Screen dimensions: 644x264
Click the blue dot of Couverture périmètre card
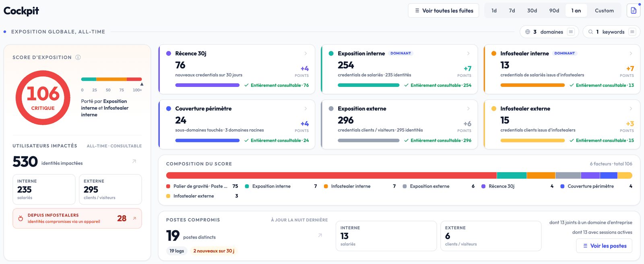click(x=169, y=108)
